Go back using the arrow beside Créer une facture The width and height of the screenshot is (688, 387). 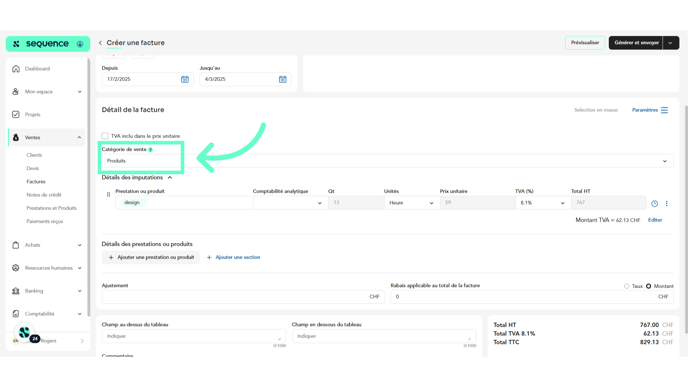[100, 43]
